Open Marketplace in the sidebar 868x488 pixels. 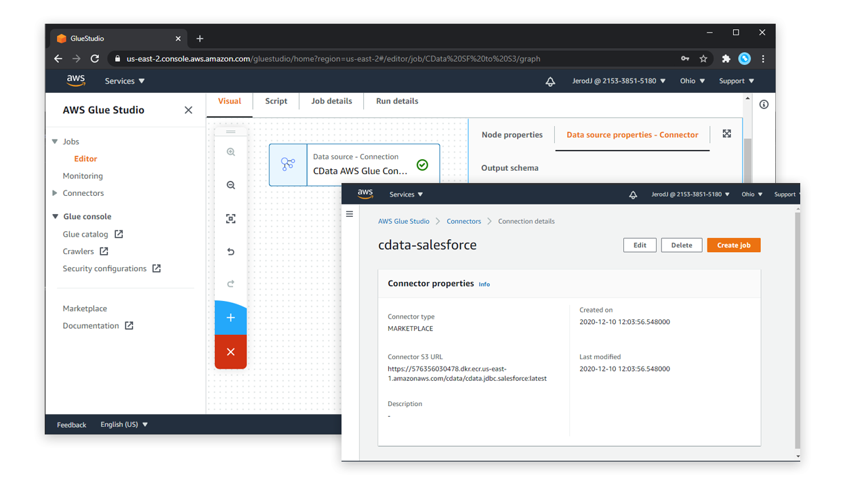tap(85, 308)
